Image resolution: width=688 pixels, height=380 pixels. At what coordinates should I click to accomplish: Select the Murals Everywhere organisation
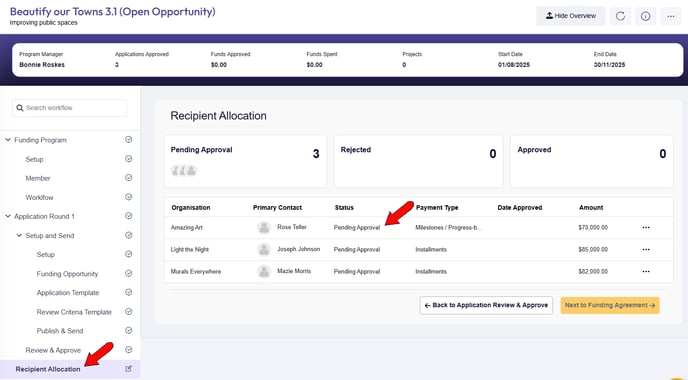196,272
